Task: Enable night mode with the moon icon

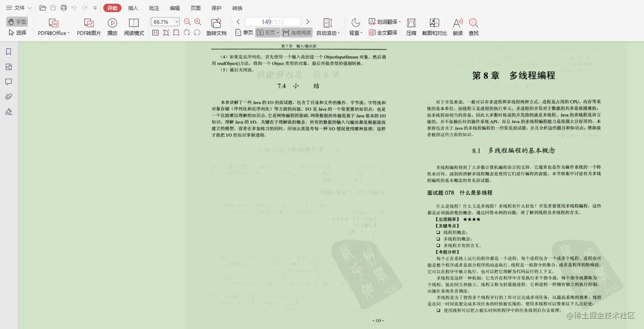Action: tap(356, 22)
